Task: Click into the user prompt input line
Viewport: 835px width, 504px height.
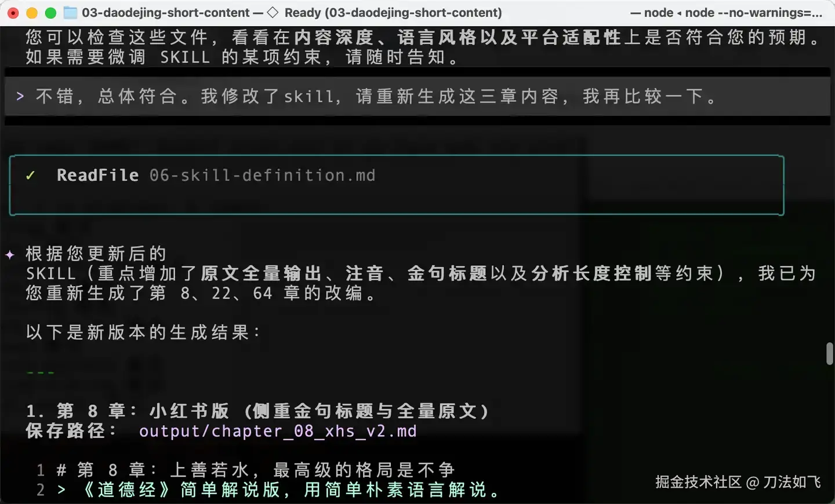Action: click(x=418, y=96)
